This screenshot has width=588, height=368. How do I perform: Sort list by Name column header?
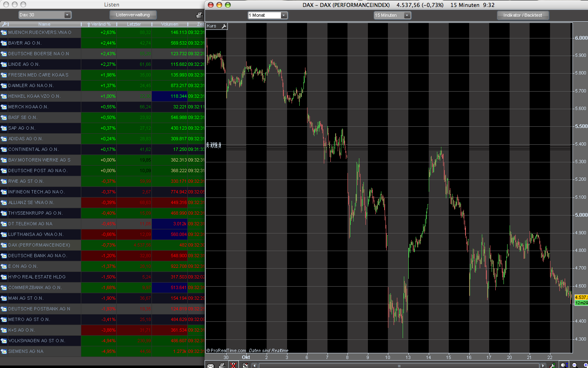(45, 24)
